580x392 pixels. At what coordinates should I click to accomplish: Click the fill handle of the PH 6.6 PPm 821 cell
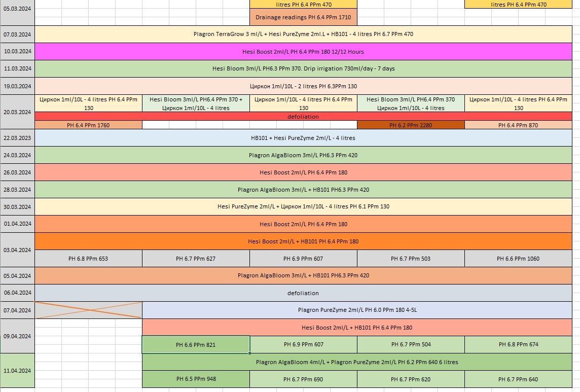(249, 353)
